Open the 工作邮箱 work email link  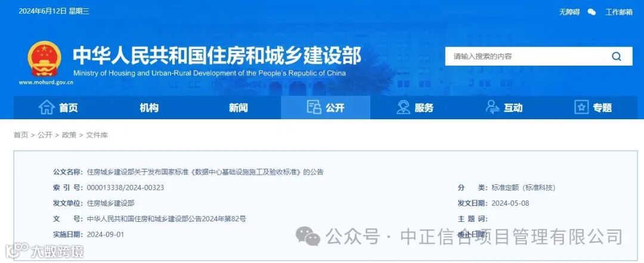click(618, 13)
